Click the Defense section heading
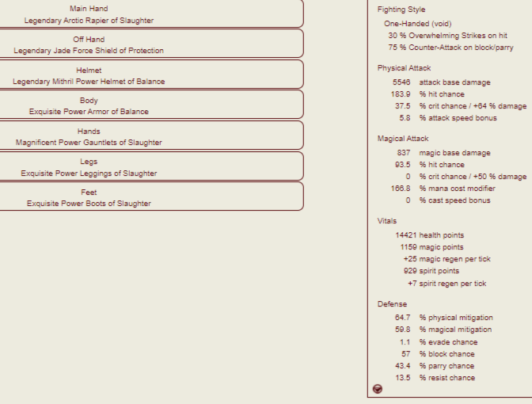532x404 pixels. coord(392,304)
